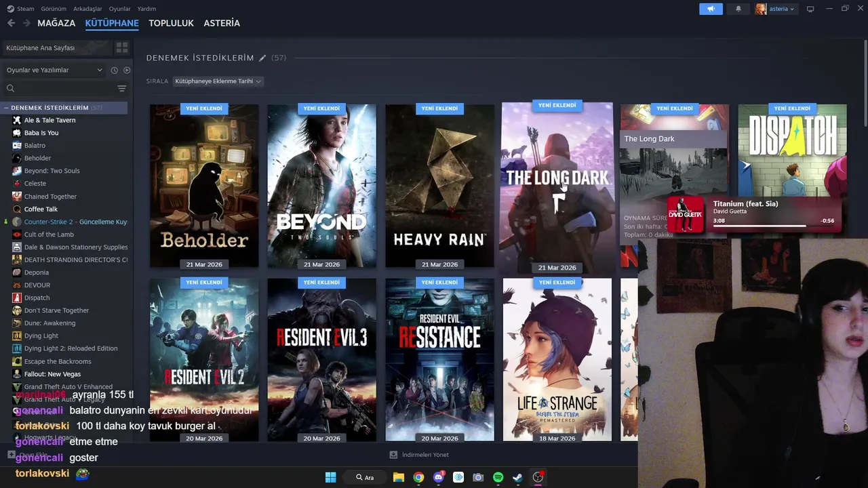Open the Arkadaşlar menu
The image size is (868, 488).
(x=87, y=9)
